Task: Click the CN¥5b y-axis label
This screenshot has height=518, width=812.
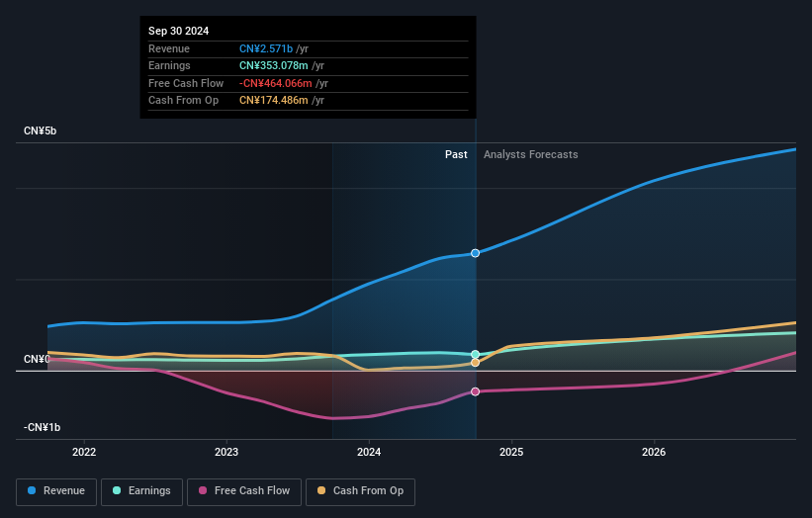Action: 40,130
